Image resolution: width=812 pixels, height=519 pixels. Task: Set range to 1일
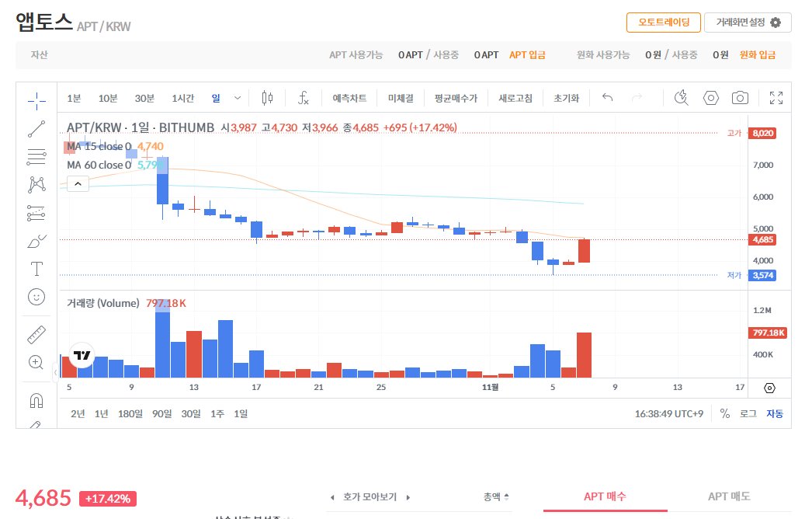coord(241,414)
